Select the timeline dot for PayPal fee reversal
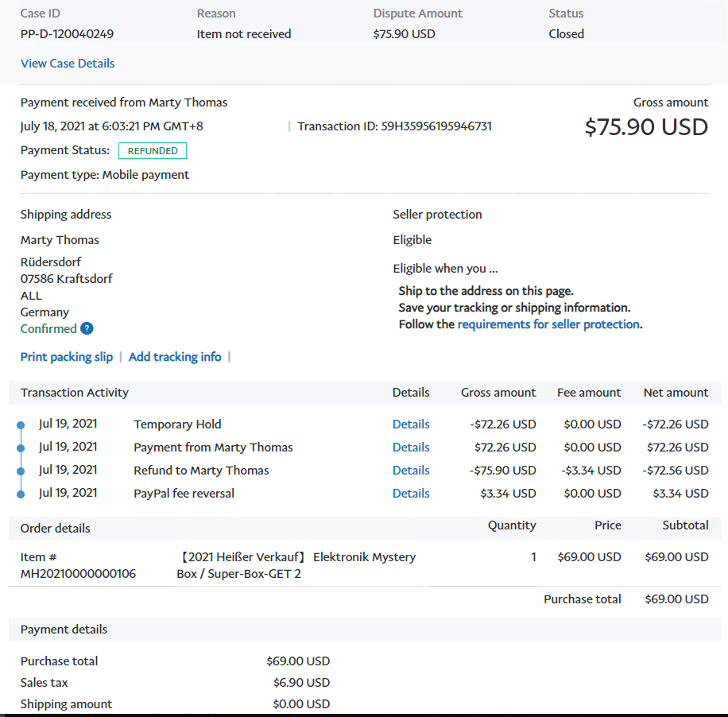728x717 pixels. pyautogui.click(x=21, y=494)
